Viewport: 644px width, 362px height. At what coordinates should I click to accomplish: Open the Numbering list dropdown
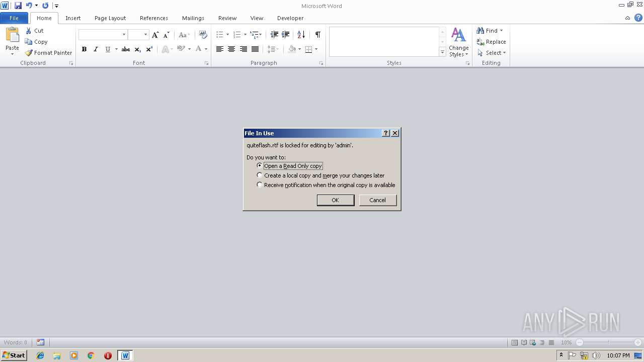click(245, 35)
